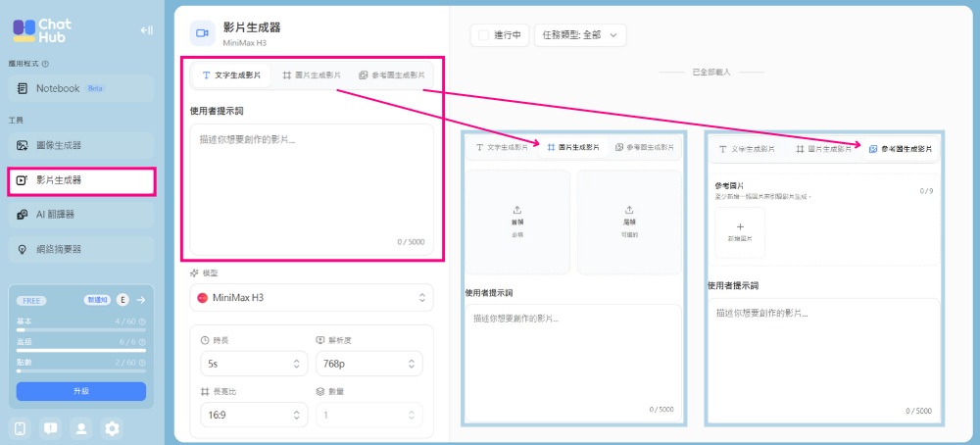Click the info icon next to 點數 2 / 60
This screenshot has width=980, height=445.
pos(142,363)
